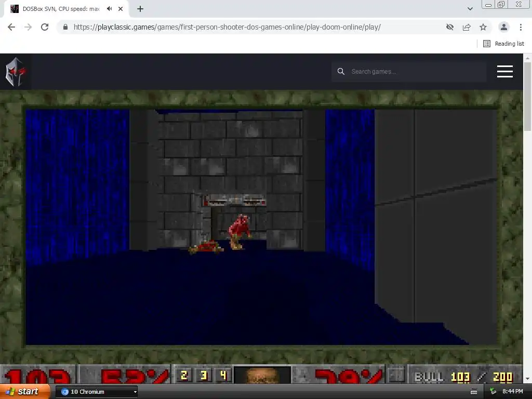Click the 8:44 PM clock
Viewport: 532px width, 399px height.
(x=513, y=392)
